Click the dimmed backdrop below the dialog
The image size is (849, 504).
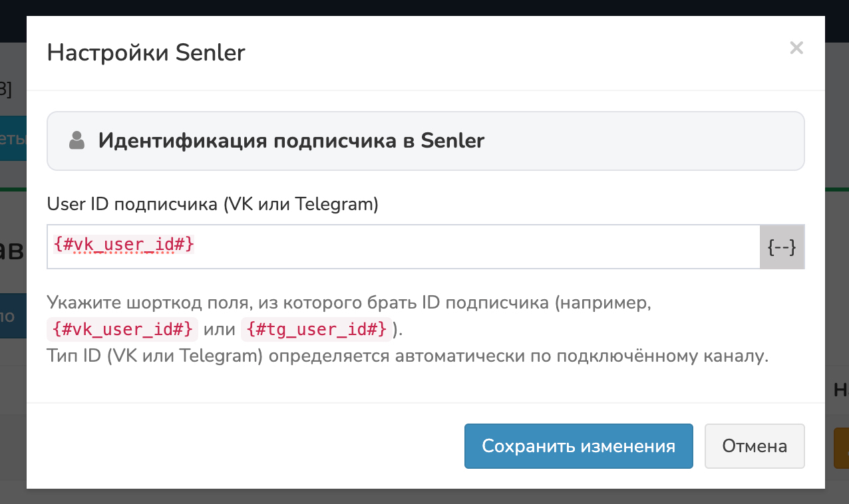tap(424, 497)
